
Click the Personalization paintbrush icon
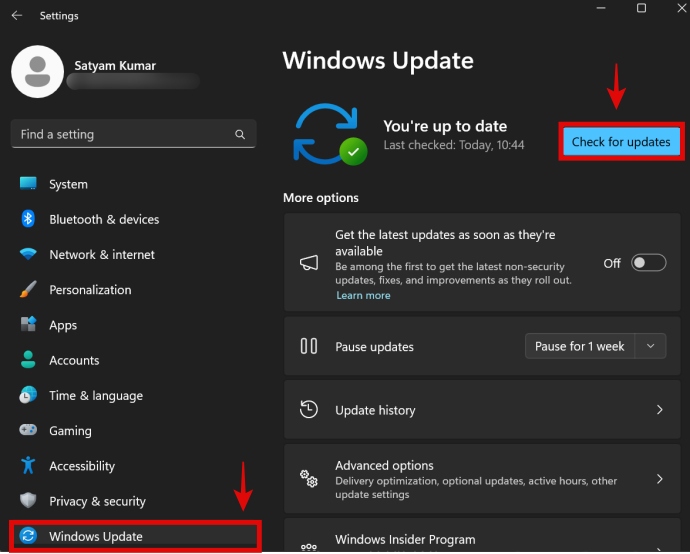(x=28, y=289)
